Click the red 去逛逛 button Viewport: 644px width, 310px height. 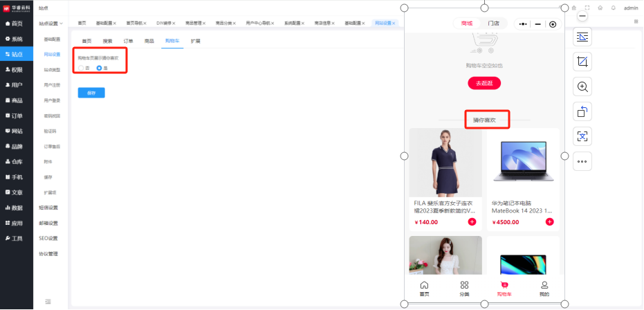point(484,83)
